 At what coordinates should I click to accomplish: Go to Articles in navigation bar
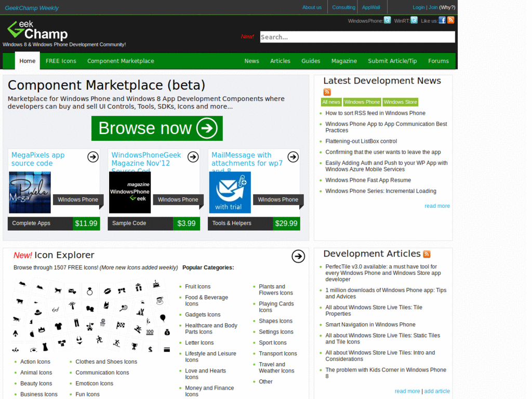[x=280, y=61]
